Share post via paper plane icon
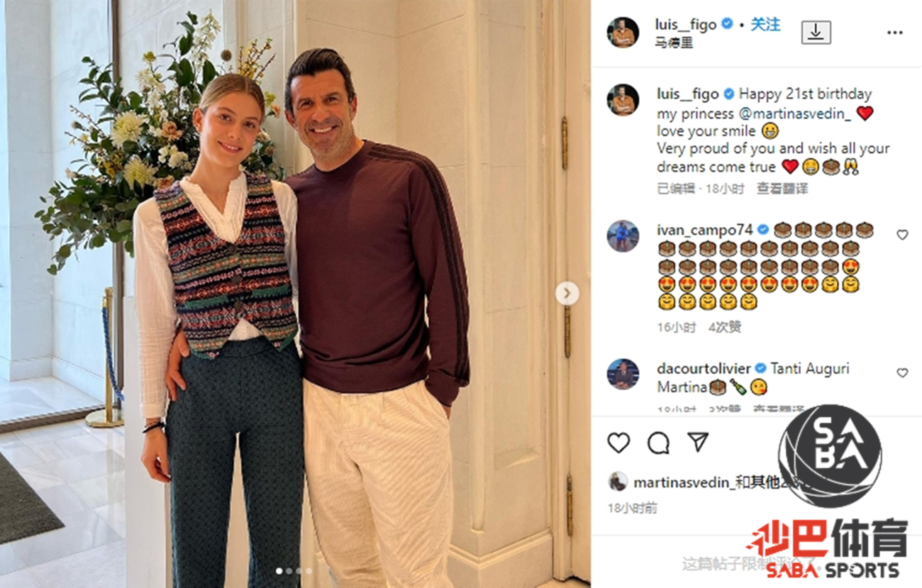Image resolution: width=922 pixels, height=588 pixels. click(x=698, y=443)
